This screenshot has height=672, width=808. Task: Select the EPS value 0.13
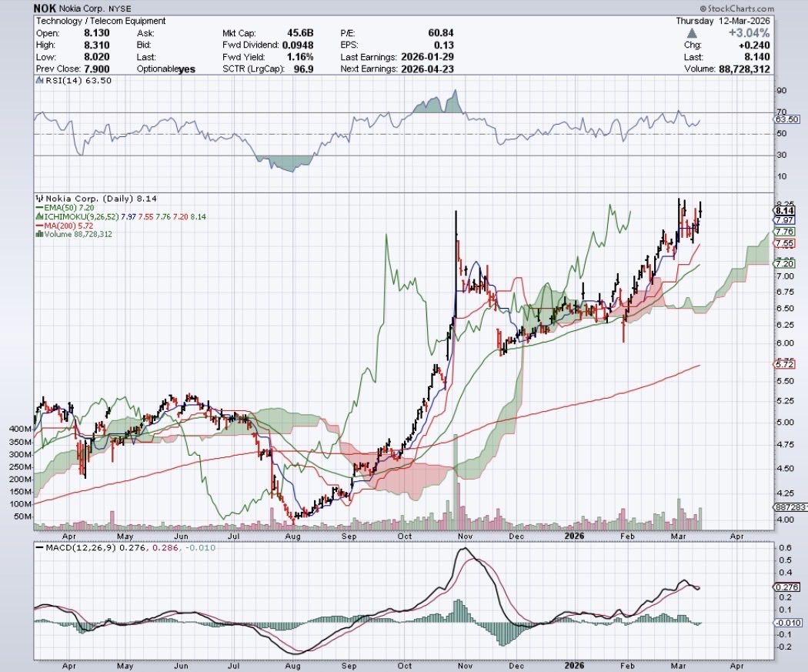[445, 45]
